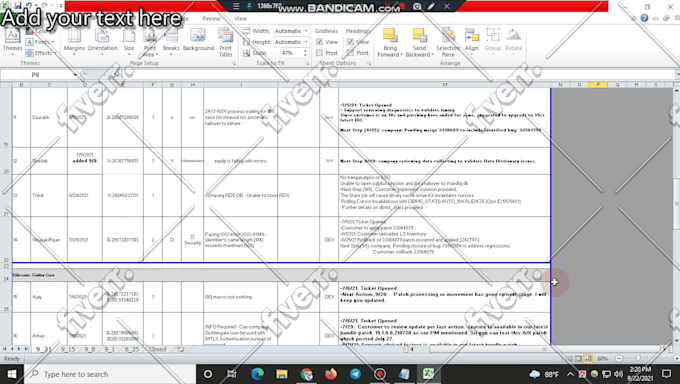Click the 7/6/21 Ticket Opened cell for Ajay

point(445,297)
